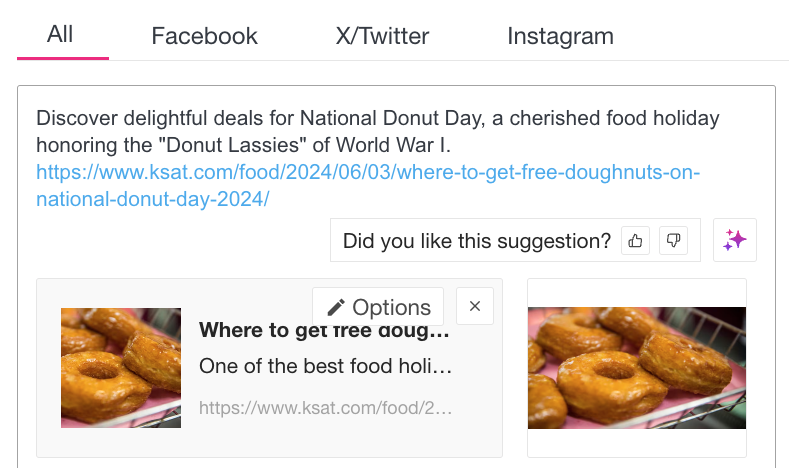Image resolution: width=789 pixels, height=468 pixels.
Task: Click the "One of the best food holi..." description
Action: [325, 366]
